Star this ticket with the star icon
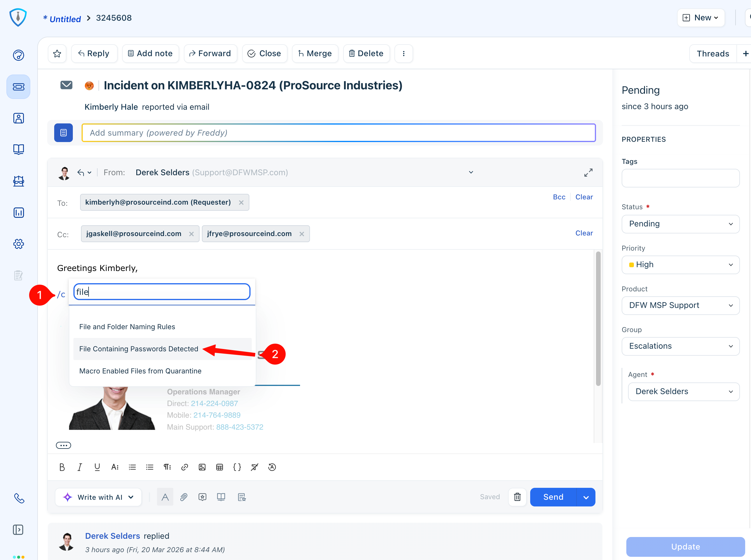Viewport: 751px width, 560px height. pyautogui.click(x=57, y=54)
